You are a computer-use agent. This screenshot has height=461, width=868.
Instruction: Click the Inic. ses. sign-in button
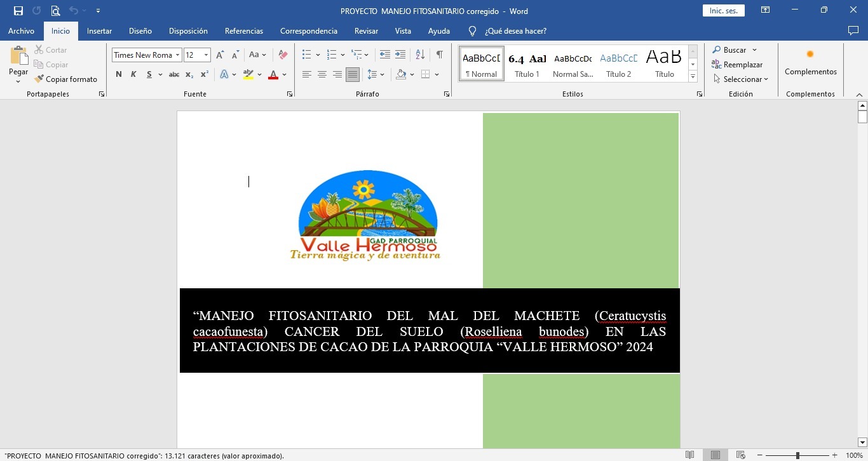pos(723,11)
